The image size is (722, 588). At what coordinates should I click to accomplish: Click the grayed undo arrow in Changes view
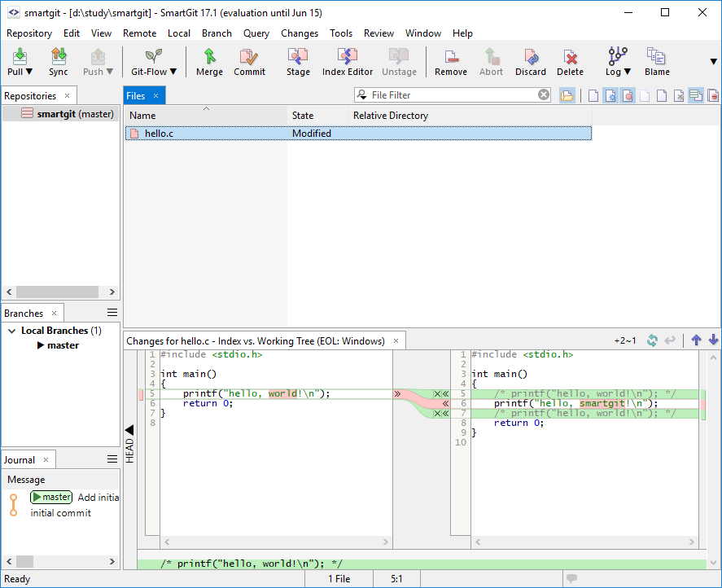[670, 340]
